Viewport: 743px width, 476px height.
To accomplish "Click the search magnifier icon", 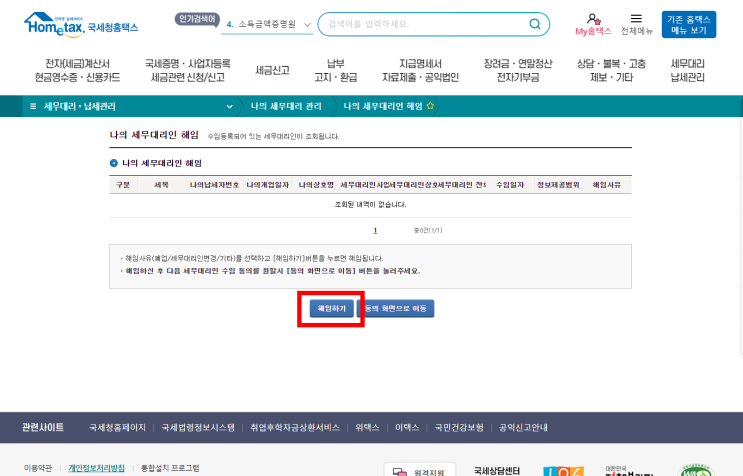I will pos(535,24).
